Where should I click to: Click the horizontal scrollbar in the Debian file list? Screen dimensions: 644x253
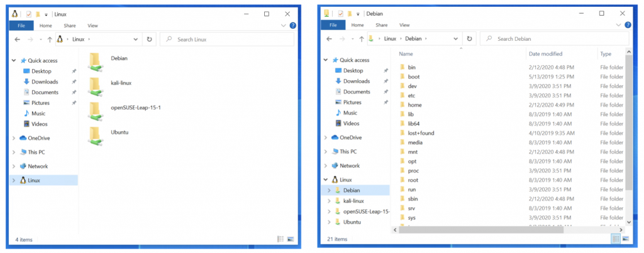[480, 230]
